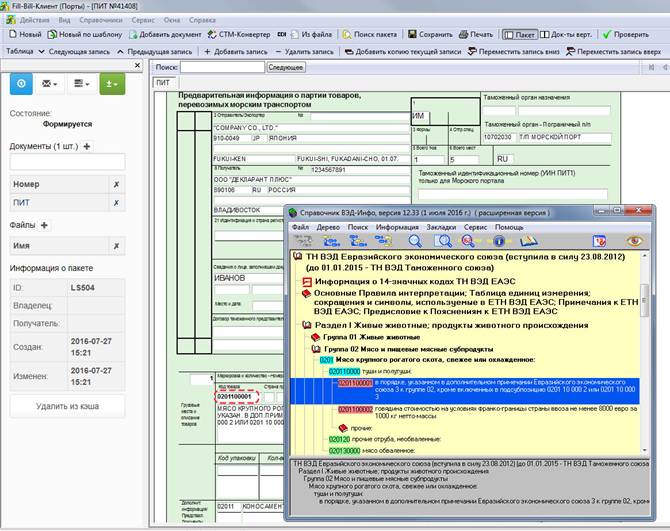Click the Следующее search button

coord(286,67)
